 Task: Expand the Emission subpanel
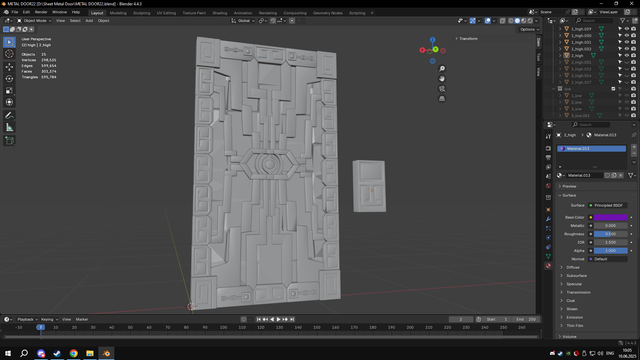click(x=562, y=317)
